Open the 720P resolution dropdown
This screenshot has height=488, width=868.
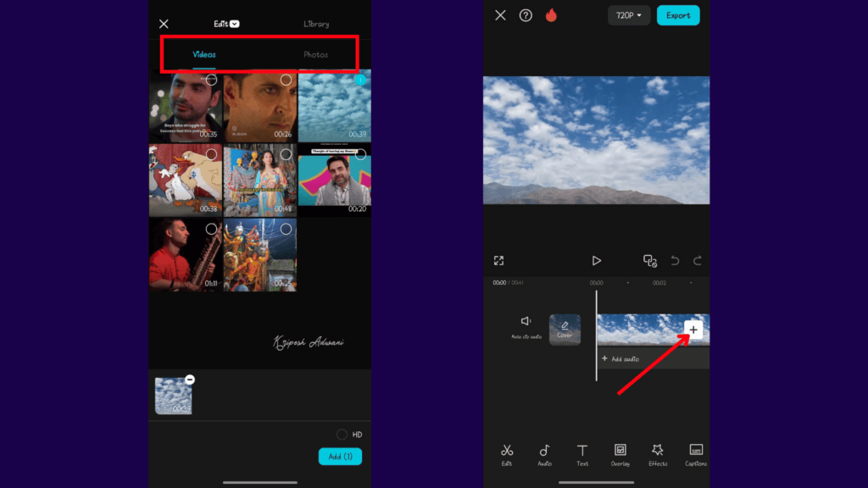[629, 14]
